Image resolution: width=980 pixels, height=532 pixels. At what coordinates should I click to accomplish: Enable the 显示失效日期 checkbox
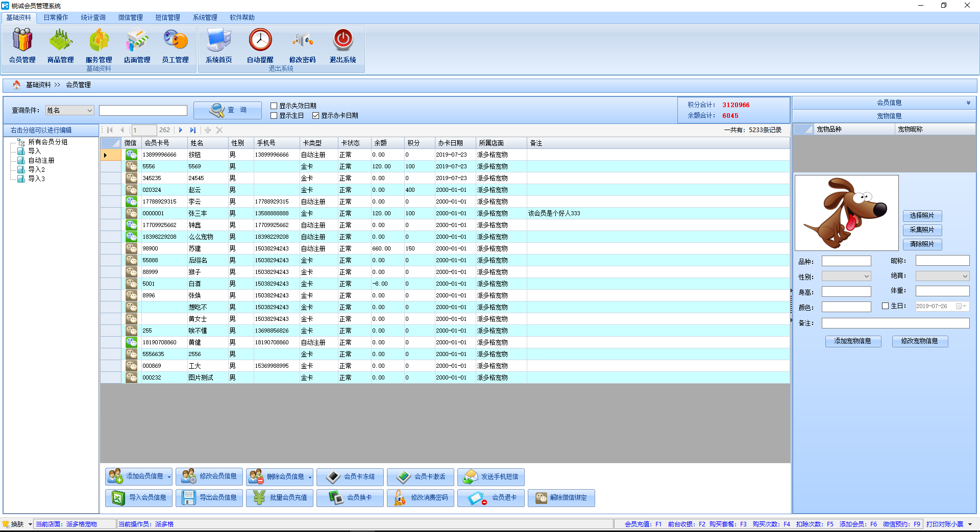point(274,106)
